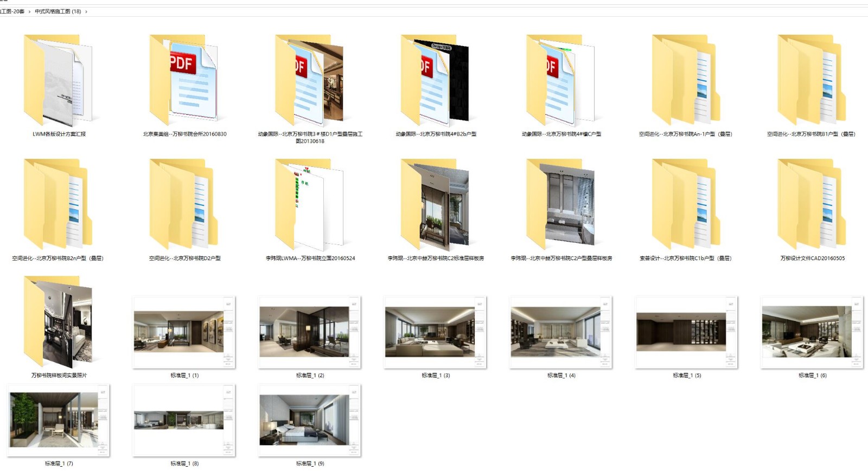Click file name text 标准层_1 (4)
Viewport: 868px width, 471px height.
pos(561,375)
